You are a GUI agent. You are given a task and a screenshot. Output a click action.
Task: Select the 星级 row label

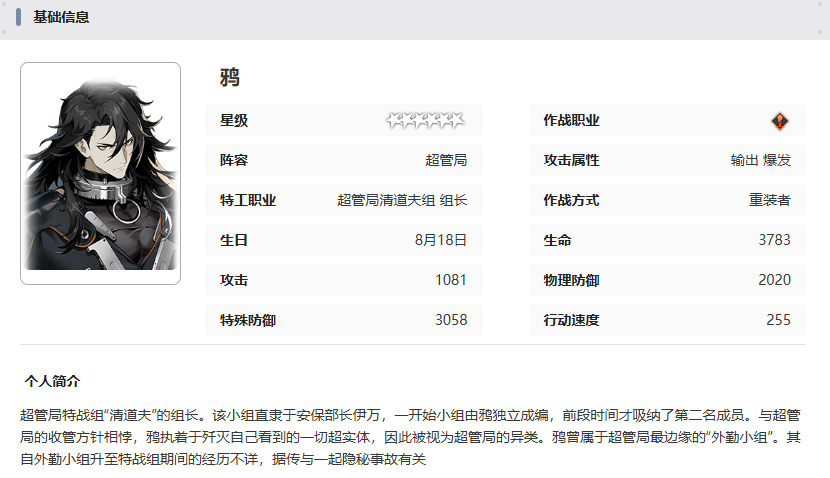click(x=234, y=121)
